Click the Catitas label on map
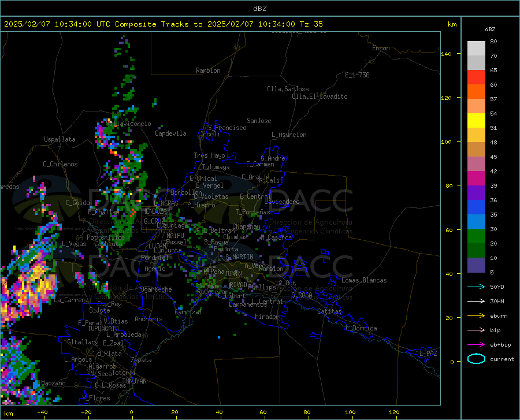This screenshot has width=520, height=420. pyautogui.click(x=329, y=311)
